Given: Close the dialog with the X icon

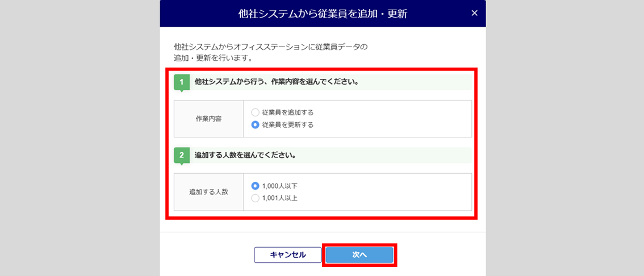Looking at the screenshot, I should click(474, 13).
